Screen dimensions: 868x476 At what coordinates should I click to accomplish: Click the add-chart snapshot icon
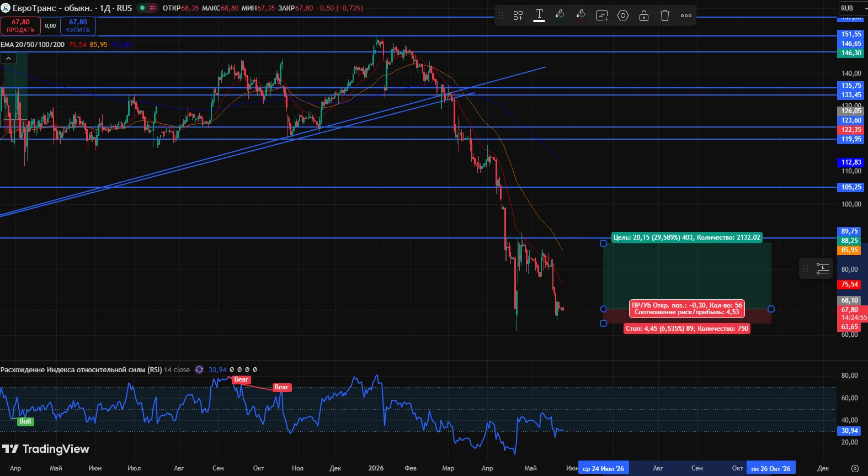click(602, 15)
